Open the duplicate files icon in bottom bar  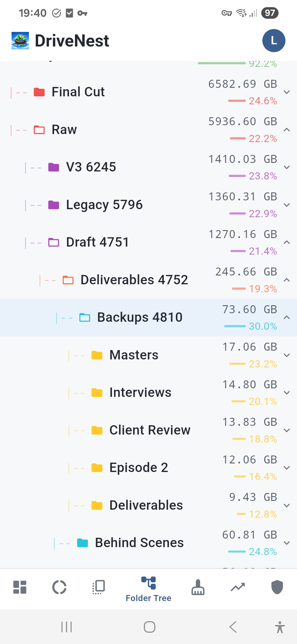click(99, 587)
